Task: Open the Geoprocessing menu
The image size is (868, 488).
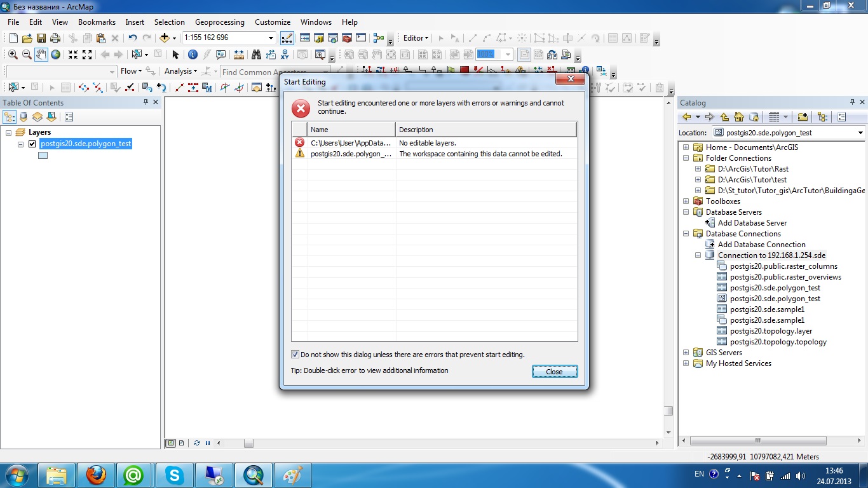Action: (221, 22)
